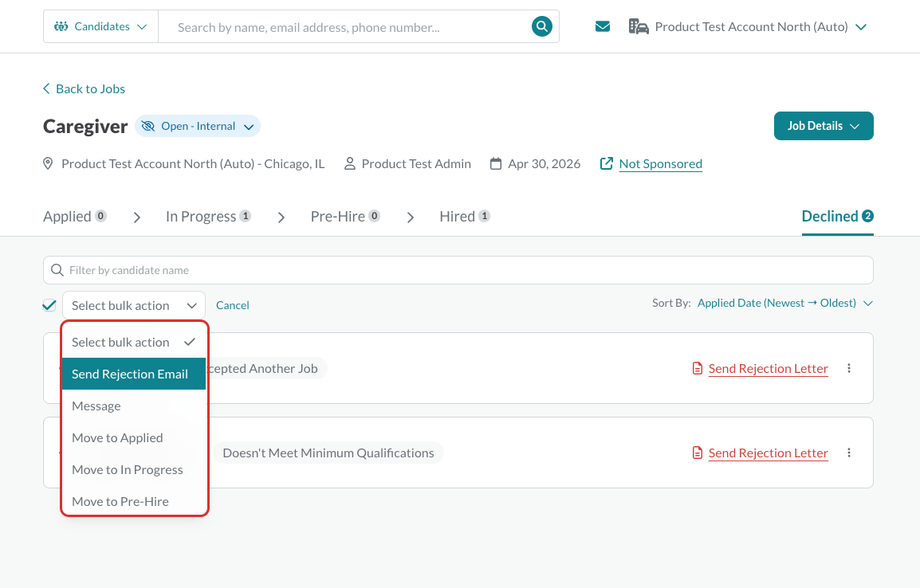Select Move to Pre-Hire option

[x=134, y=501]
